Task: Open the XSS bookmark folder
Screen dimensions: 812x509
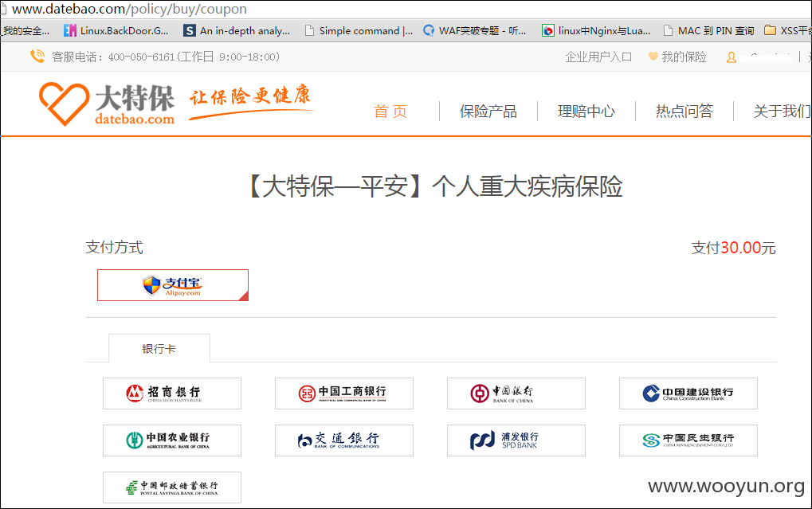Action: [787, 30]
